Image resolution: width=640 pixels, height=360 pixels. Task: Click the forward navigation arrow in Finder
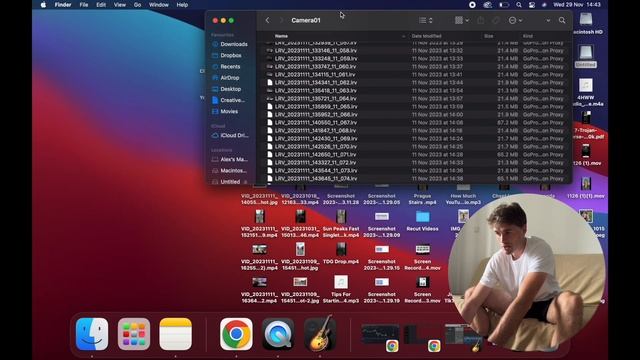click(x=281, y=20)
